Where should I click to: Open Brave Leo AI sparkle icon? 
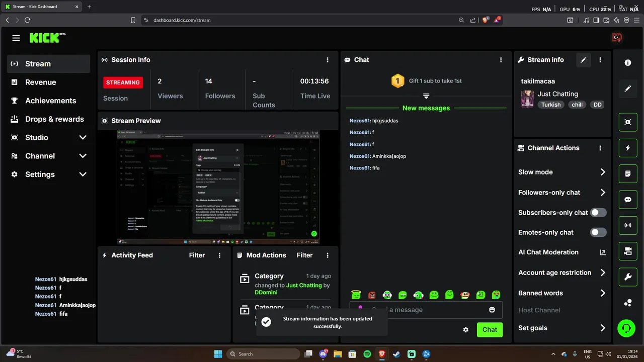click(616, 20)
